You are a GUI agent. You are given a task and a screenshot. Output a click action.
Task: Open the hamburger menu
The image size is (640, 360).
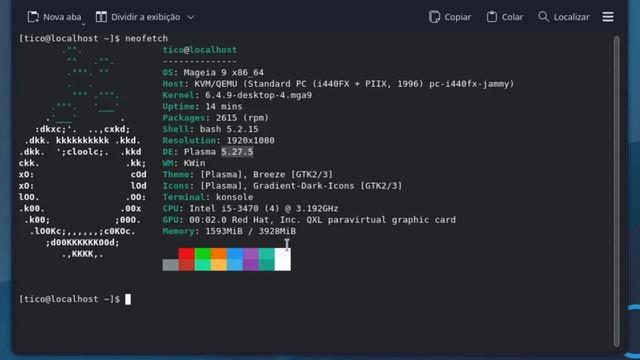coord(608,17)
